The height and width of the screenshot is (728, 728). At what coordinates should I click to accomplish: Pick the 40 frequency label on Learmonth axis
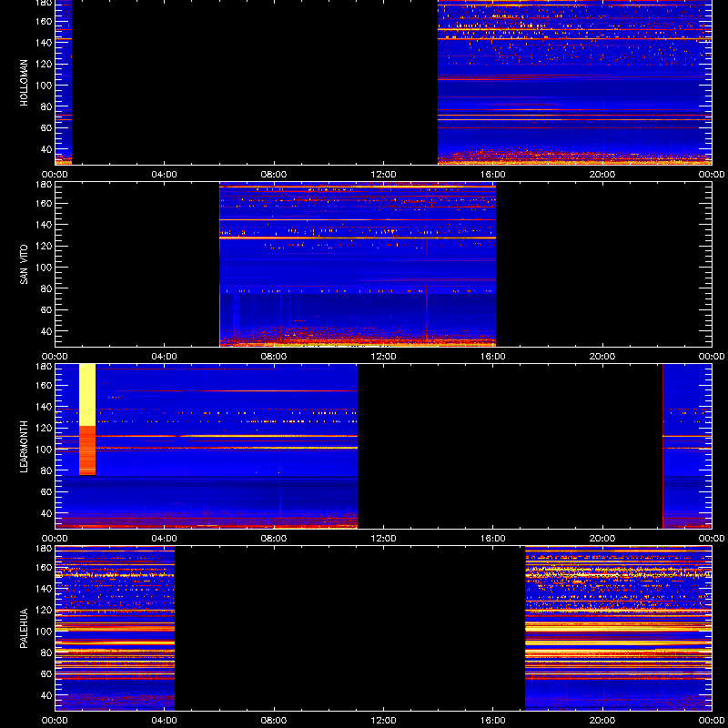46,513
